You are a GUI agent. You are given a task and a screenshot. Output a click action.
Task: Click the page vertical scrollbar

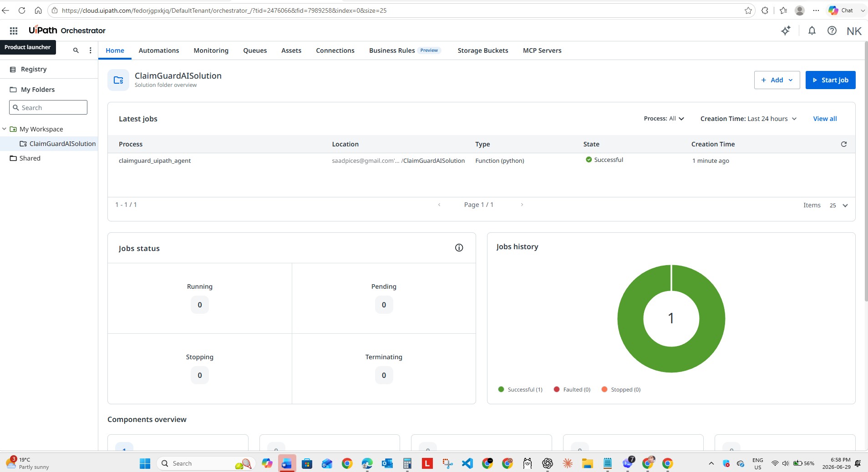click(x=866, y=171)
